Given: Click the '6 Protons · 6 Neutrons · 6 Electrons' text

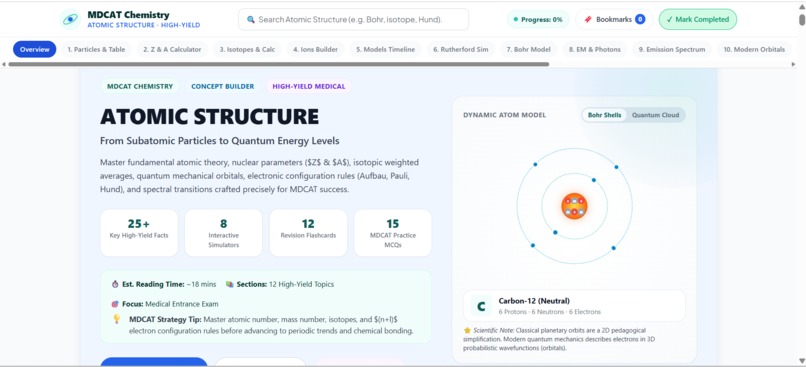Looking at the screenshot, I should click(x=549, y=312).
